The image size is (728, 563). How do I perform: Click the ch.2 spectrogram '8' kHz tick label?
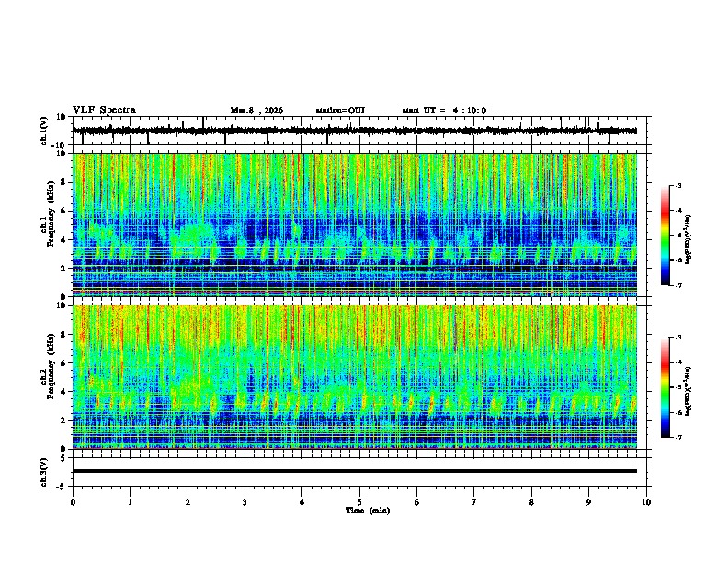click(x=63, y=335)
